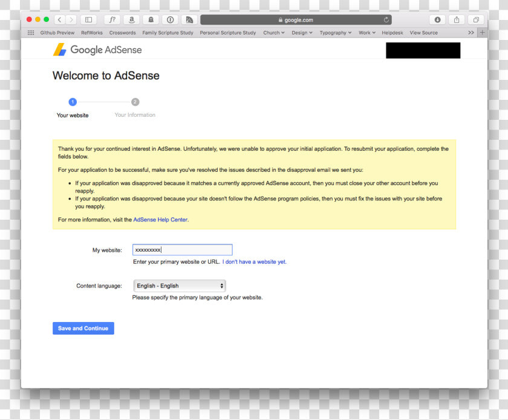508x420 pixels.
Task: Select step 1 Your website circle
Action: click(73, 102)
